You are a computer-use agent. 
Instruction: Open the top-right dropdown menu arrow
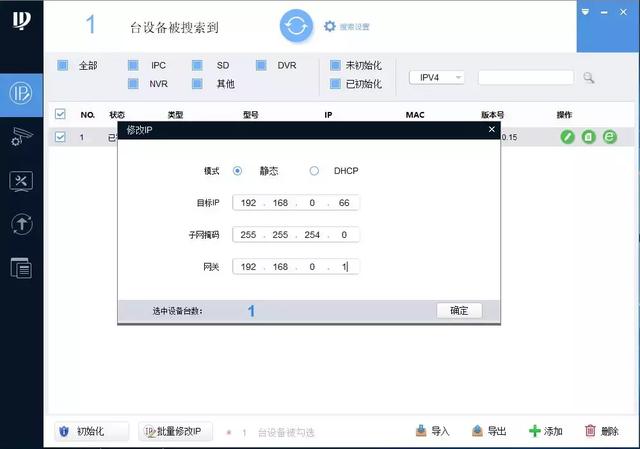pos(585,12)
